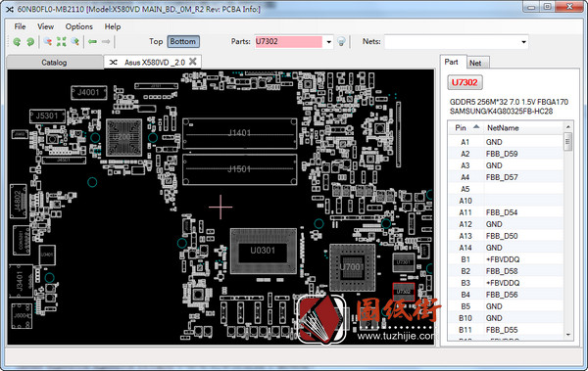Rotate the board view counterclockwise

[17, 41]
